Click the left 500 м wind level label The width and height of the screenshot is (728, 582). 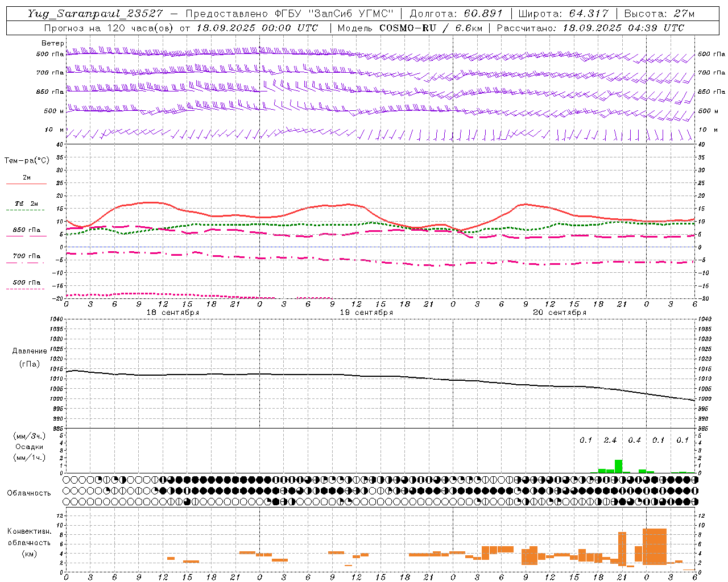[x=54, y=111]
